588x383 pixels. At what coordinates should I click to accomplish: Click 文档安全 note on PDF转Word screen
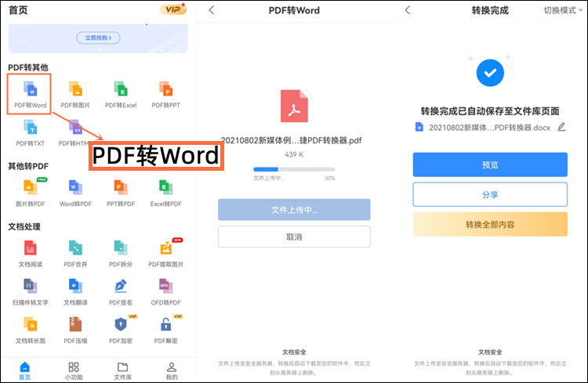click(x=294, y=352)
